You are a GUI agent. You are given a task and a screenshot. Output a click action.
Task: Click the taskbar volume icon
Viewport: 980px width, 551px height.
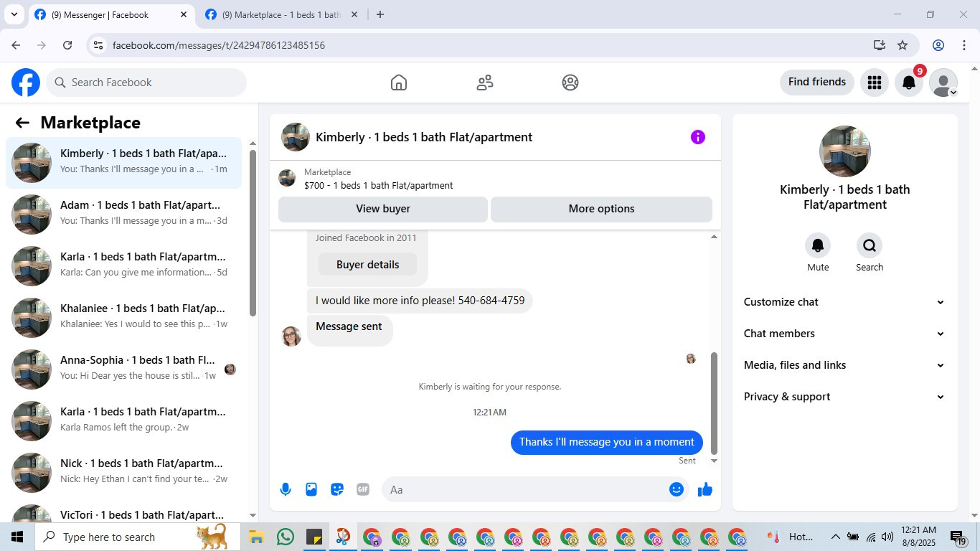click(887, 537)
